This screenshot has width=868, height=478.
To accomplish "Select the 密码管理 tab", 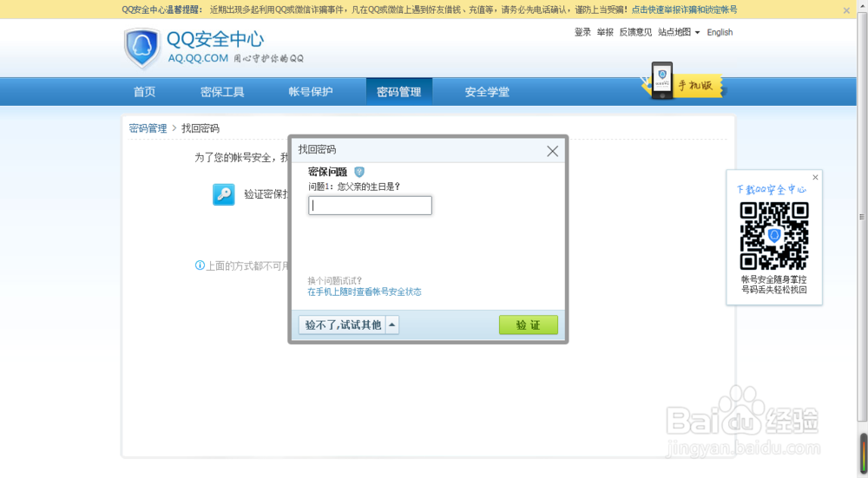I will coord(399,92).
